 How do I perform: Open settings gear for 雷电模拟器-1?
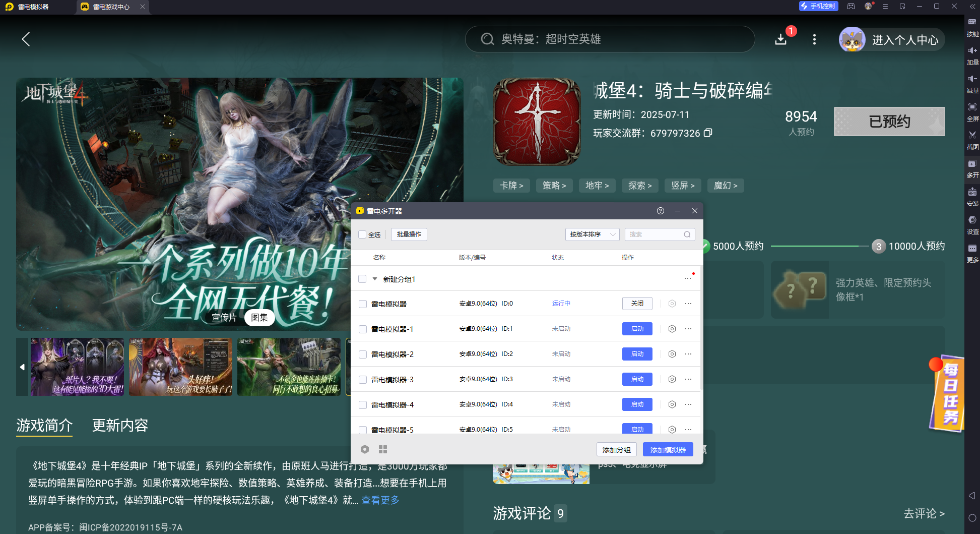(672, 329)
